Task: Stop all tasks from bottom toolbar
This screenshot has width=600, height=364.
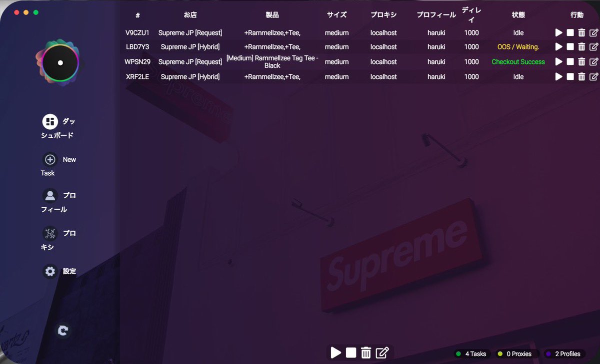Action: tap(351, 353)
